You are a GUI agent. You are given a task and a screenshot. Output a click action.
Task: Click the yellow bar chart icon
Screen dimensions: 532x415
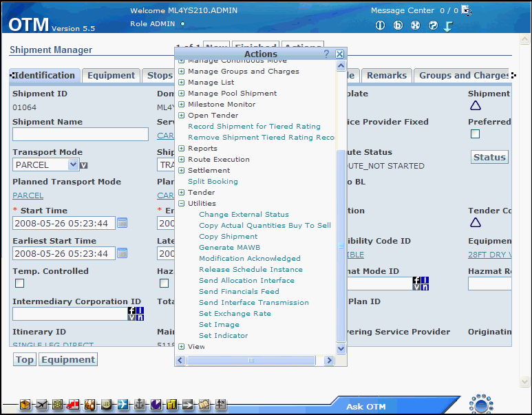(x=171, y=404)
